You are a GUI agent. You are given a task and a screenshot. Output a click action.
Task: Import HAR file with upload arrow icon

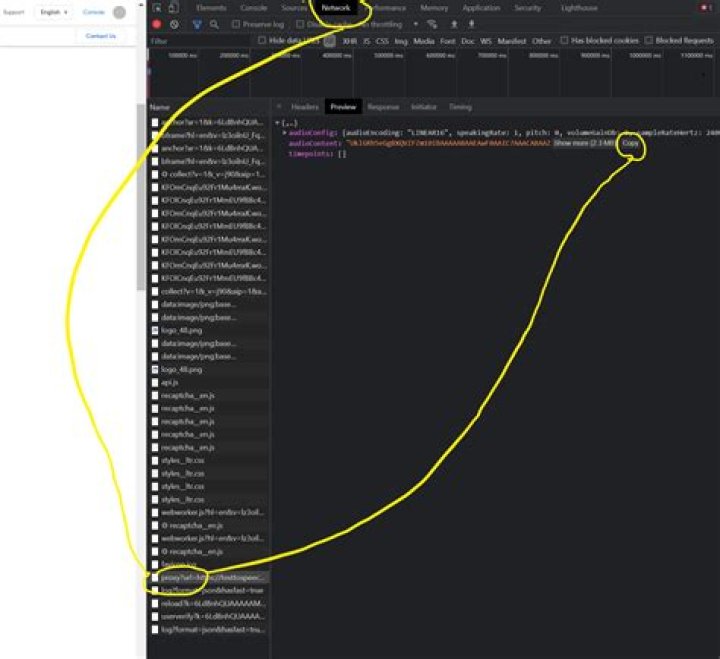tap(454, 24)
